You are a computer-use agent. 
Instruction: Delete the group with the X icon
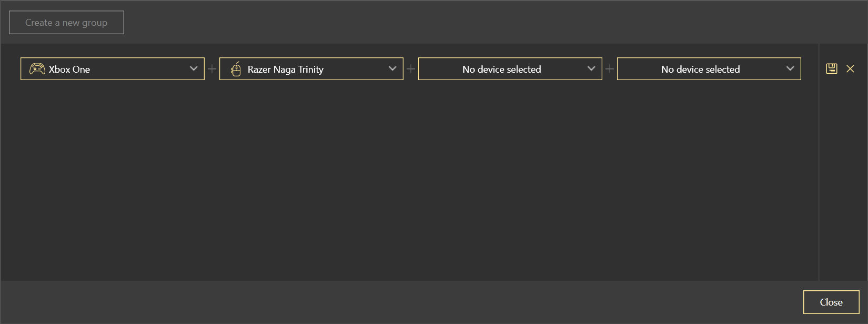850,68
